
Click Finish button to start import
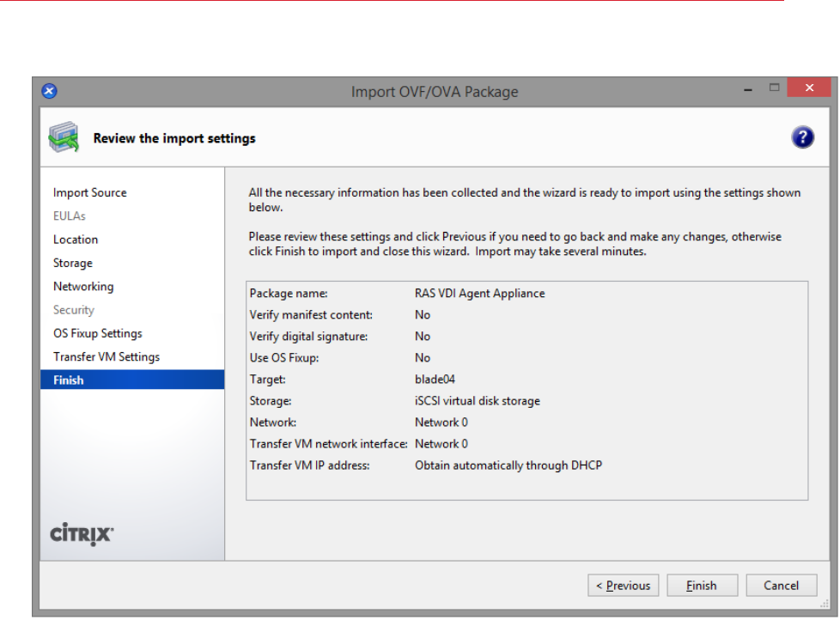[702, 586]
